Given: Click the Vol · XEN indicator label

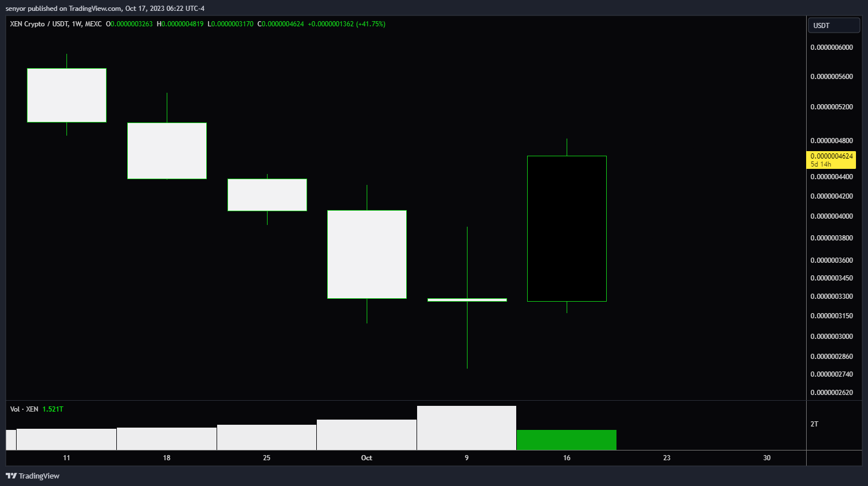Looking at the screenshot, I should [x=24, y=409].
